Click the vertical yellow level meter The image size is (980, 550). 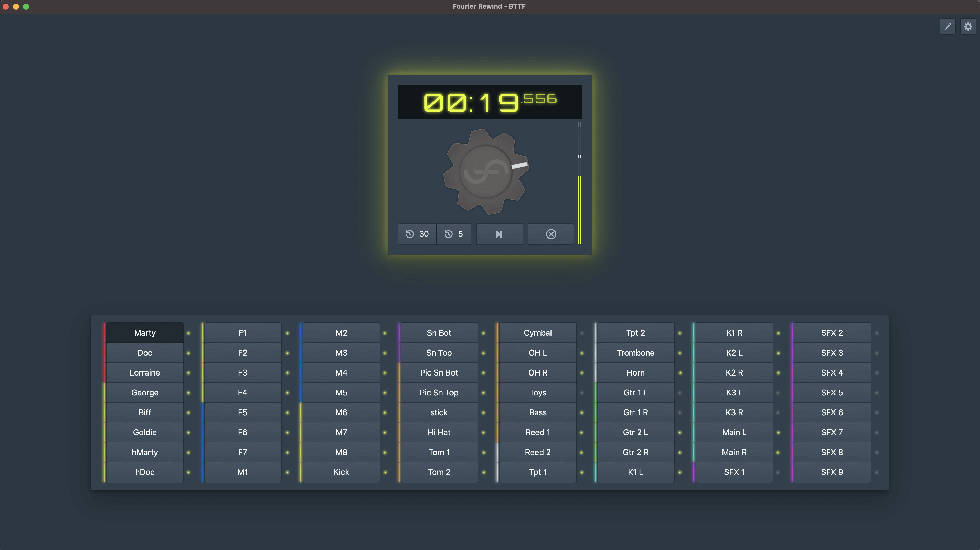point(579,209)
